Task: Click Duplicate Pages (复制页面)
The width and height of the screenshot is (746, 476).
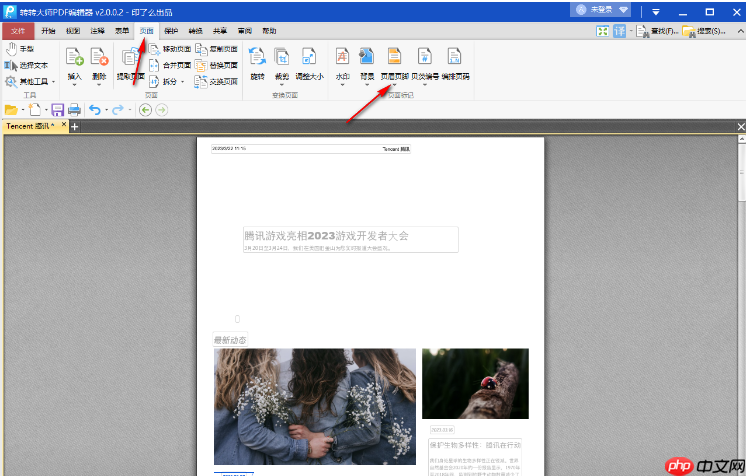Action: [x=216, y=49]
